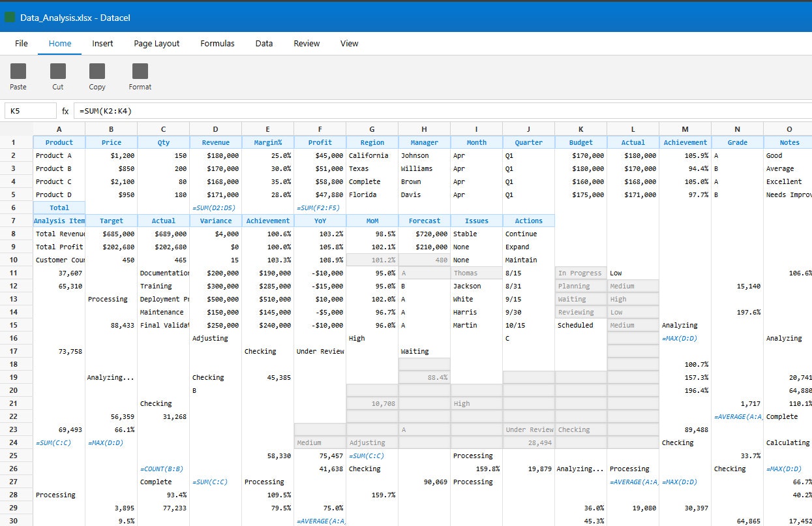The width and height of the screenshot is (812, 526).
Task: Click the =SUM(D2:D5) formula cell
Action: (216, 208)
